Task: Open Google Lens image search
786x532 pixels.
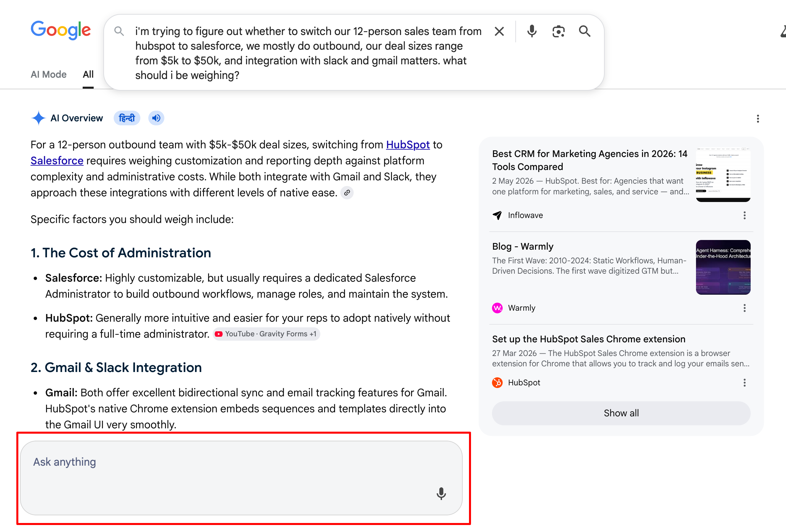Action: coord(558,31)
